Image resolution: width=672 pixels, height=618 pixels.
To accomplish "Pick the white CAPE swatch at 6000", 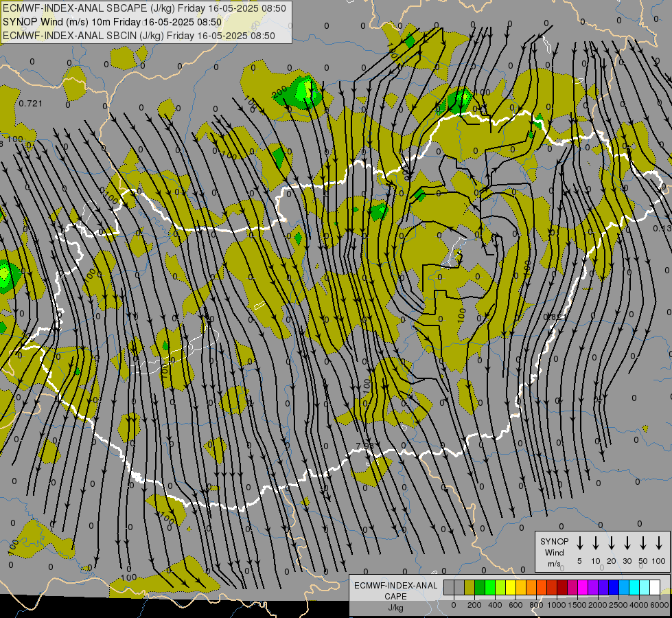I will (656, 587).
